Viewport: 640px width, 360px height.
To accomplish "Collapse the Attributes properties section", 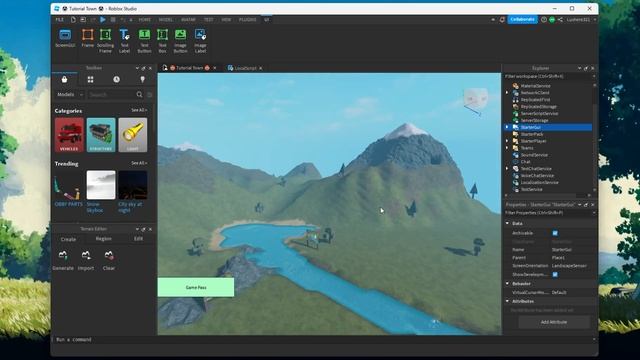I will [x=507, y=301].
